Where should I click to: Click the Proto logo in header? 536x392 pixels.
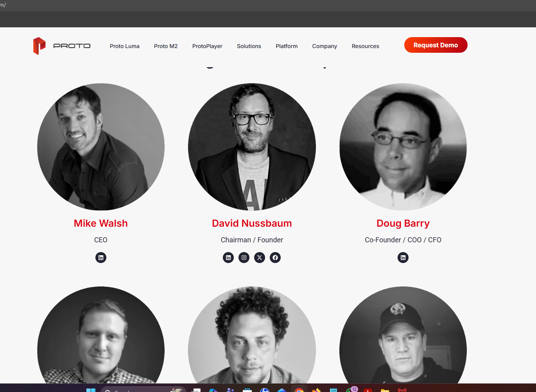[62, 46]
